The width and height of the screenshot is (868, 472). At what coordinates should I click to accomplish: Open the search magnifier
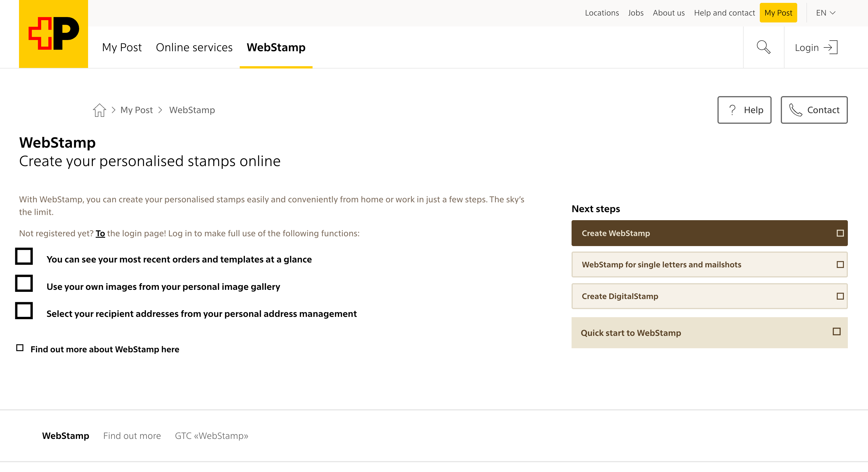(x=764, y=47)
